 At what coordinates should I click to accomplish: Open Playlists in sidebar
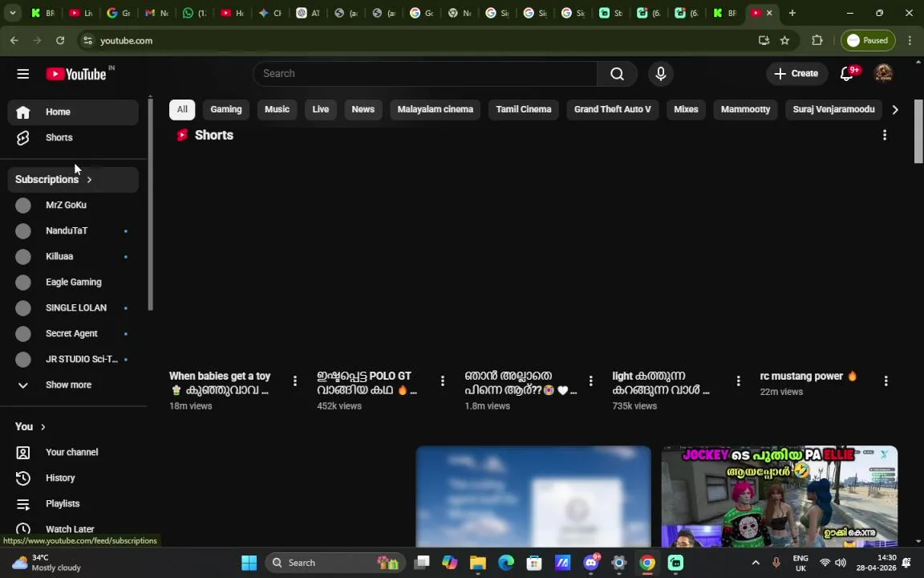point(73,503)
